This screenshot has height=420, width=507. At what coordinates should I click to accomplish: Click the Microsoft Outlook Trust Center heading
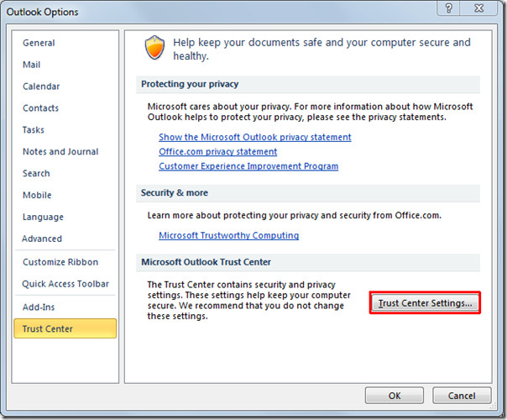(206, 262)
